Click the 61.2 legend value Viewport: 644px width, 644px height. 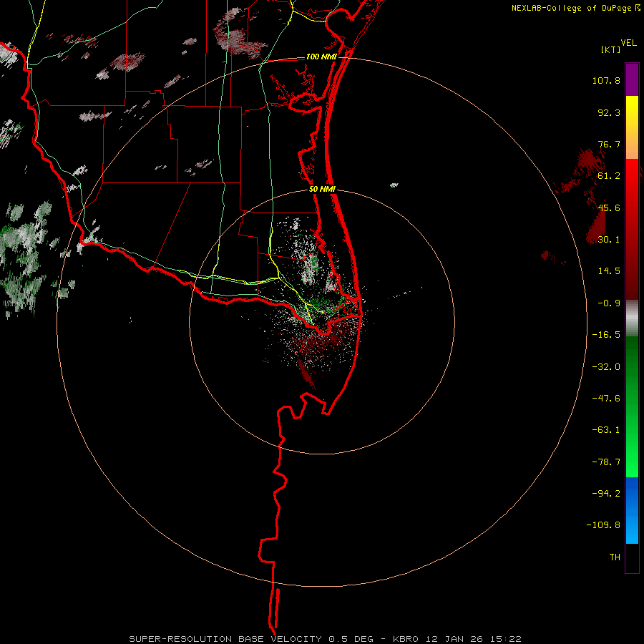coord(609,176)
